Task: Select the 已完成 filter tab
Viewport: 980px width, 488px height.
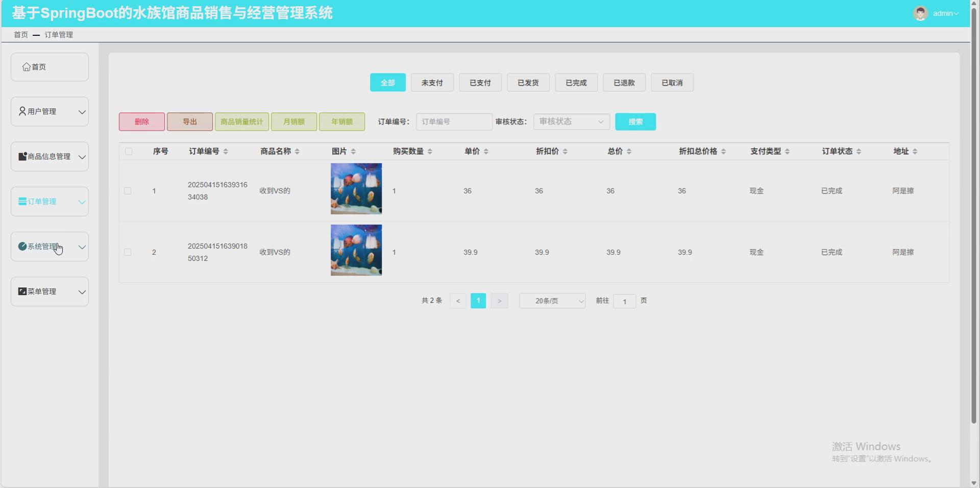Action: [x=576, y=83]
